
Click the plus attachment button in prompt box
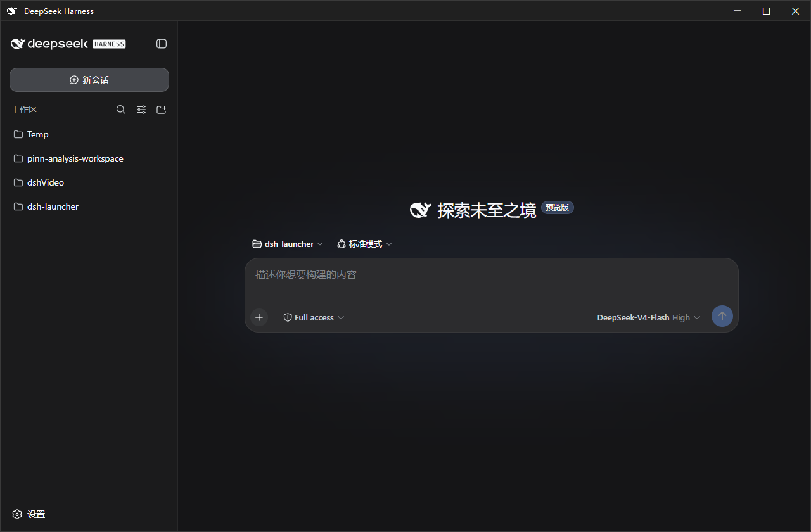(259, 317)
